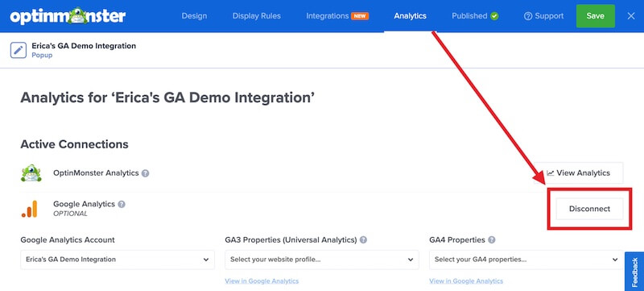Screen dimensions: 644x291
Task: Click the View Analytics button
Action: (x=579, y=173)
